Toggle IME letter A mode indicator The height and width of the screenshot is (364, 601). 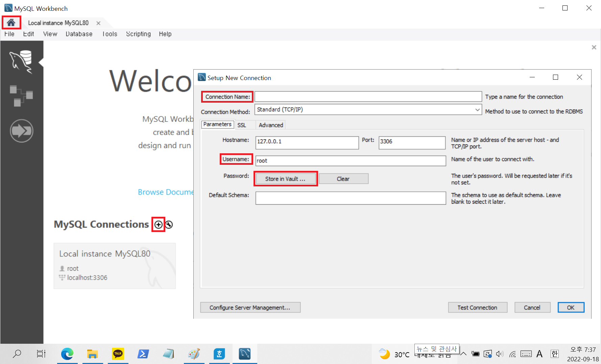coord(539,354)
